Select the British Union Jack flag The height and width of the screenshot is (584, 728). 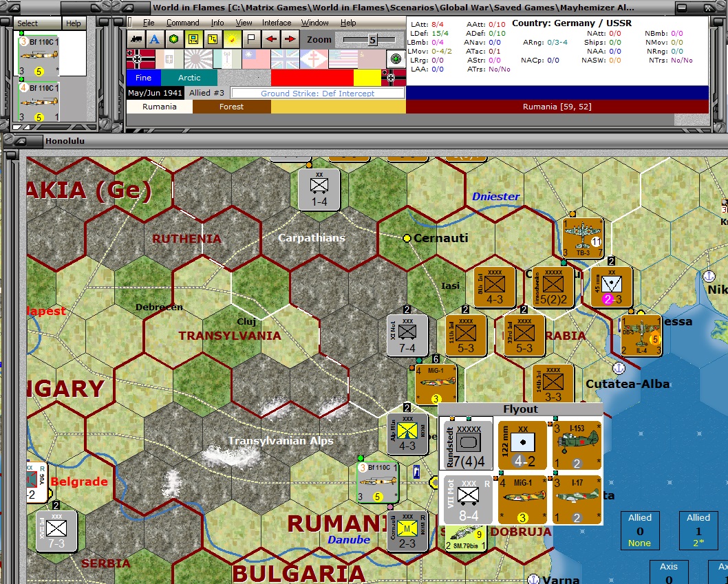coord(285,59)
